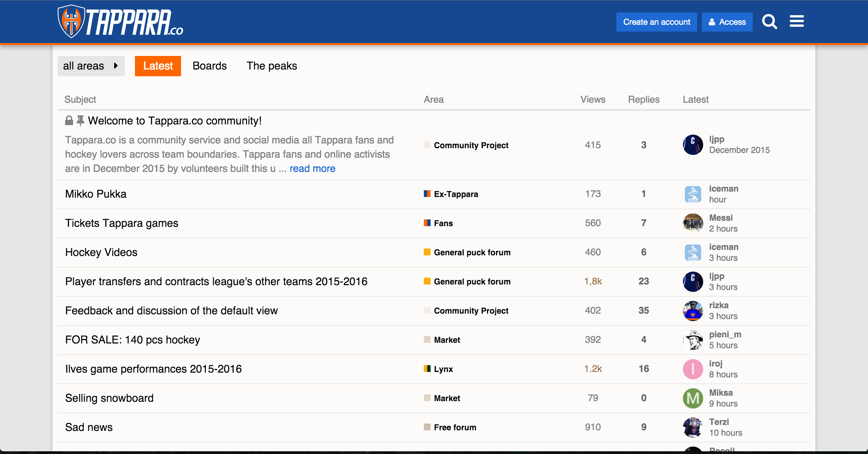The image size is (868, 454).
Task: Sort topics by Views column
Action: pyautogui.click(x=593, y=99)
